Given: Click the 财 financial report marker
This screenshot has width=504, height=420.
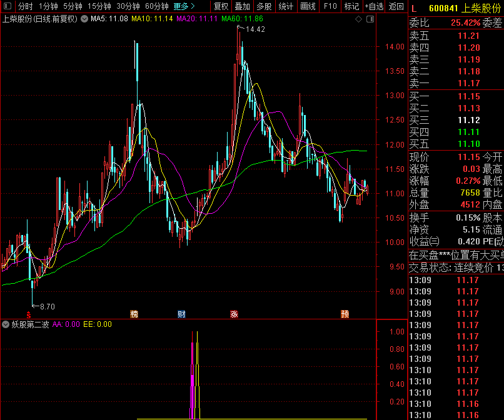Looking at the screenshot, I should point(181,314).
